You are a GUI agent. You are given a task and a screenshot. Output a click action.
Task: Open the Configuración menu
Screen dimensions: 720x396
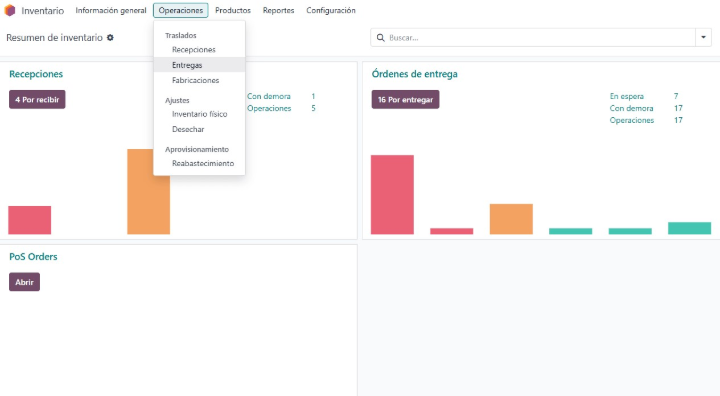[331, 10]
